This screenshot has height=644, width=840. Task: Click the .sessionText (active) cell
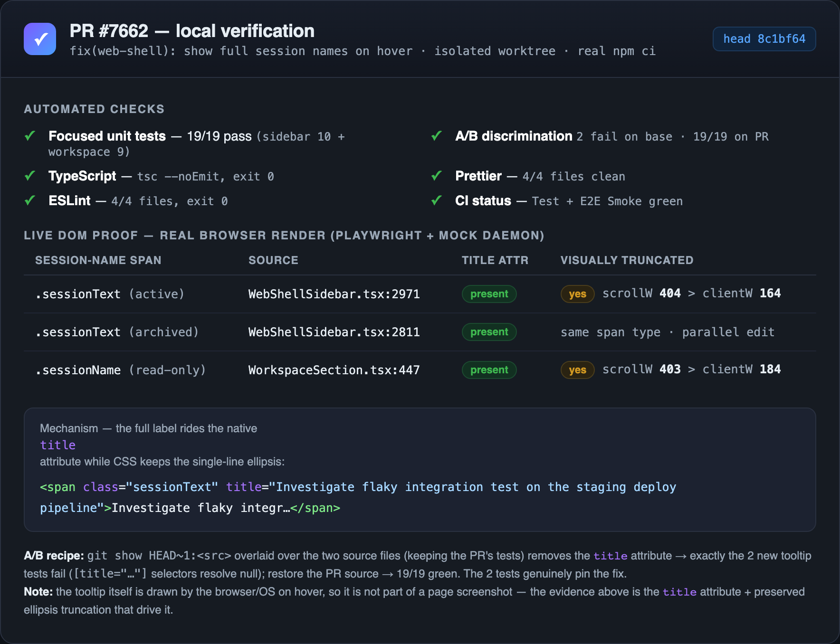pos(110,294)
